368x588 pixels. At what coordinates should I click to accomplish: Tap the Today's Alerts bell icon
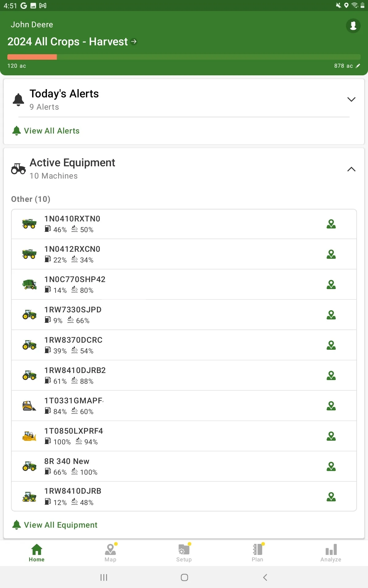(18, 100)
